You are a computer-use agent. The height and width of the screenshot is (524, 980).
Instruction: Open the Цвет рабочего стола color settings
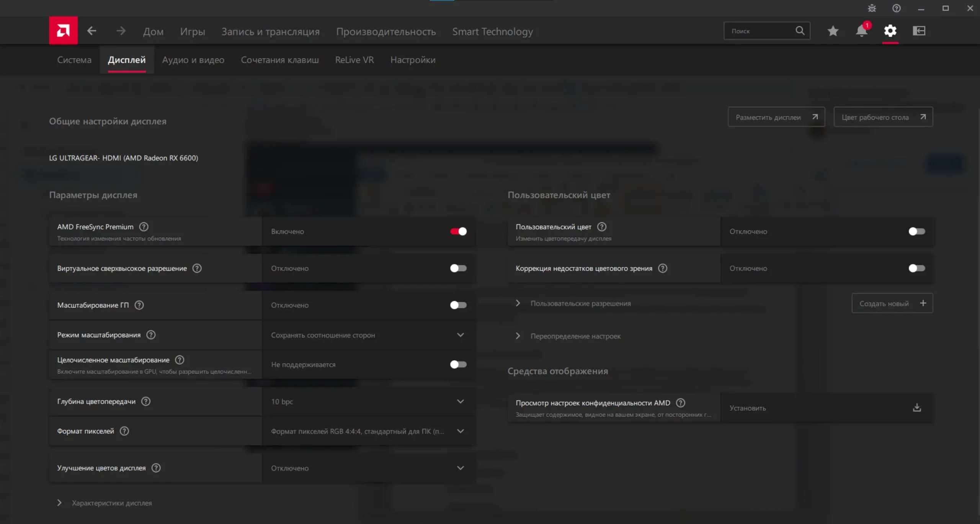point(883,117)
